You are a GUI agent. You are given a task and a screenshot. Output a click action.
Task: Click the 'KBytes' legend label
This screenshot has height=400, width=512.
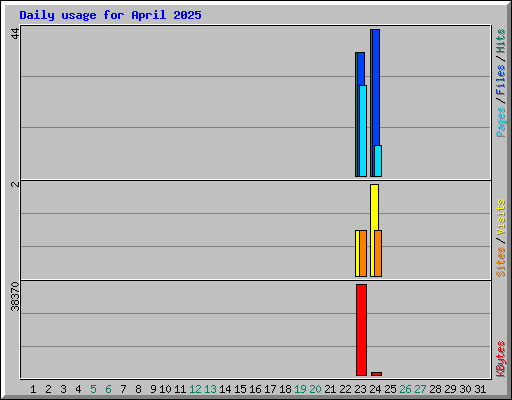click(501, 359)
